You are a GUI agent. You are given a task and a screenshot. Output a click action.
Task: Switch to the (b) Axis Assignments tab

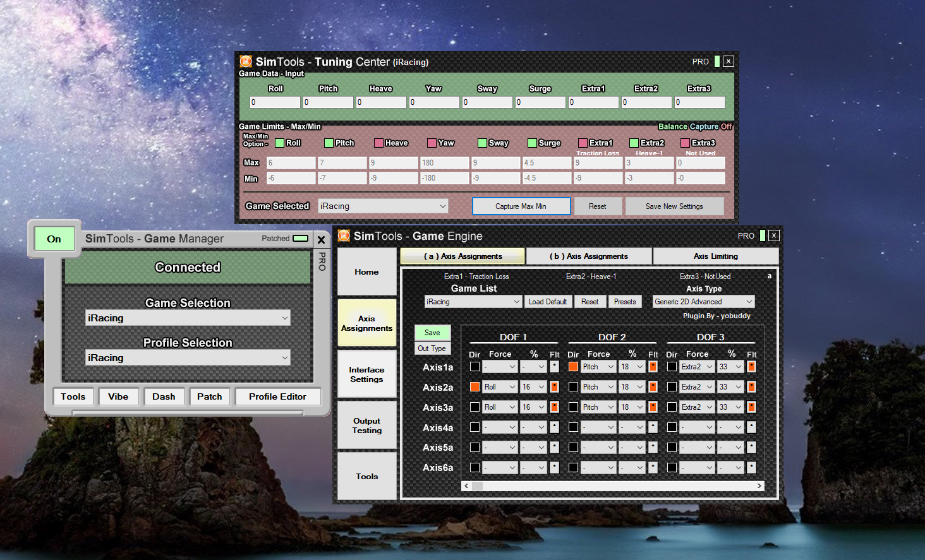tap(589, 256)
